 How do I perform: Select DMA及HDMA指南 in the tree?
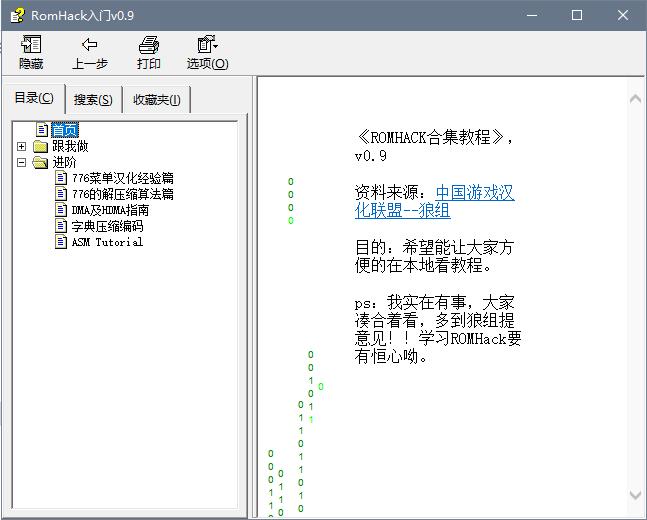[x=110, y=210]
